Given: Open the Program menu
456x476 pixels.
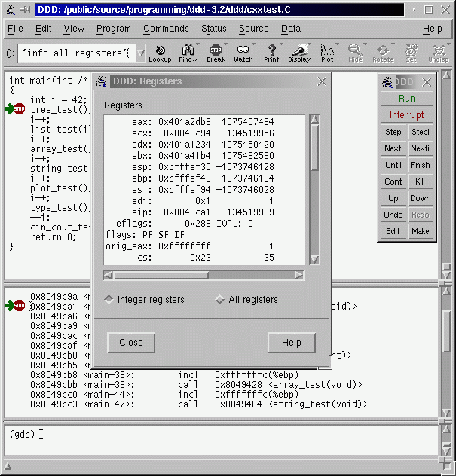Looking at the screenshot, I should click(113, 29).
